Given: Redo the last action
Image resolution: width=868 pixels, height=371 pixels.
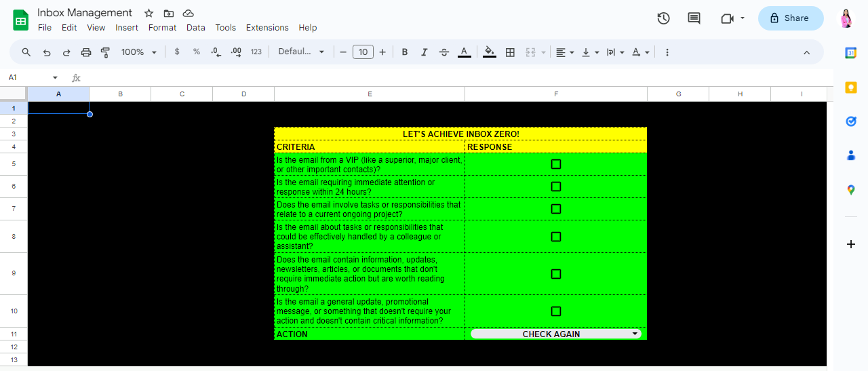Looking at the screenshot, I should click(66, 52).
